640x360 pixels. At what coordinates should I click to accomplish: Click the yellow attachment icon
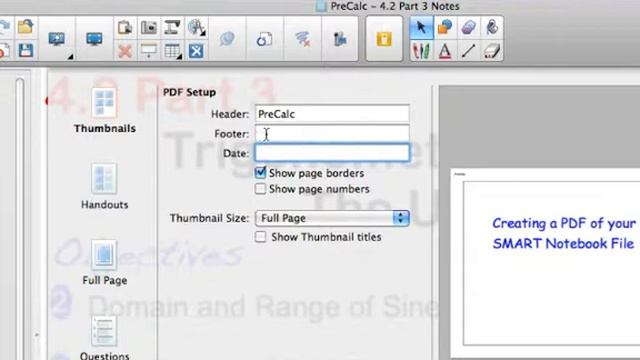point(384,39)
